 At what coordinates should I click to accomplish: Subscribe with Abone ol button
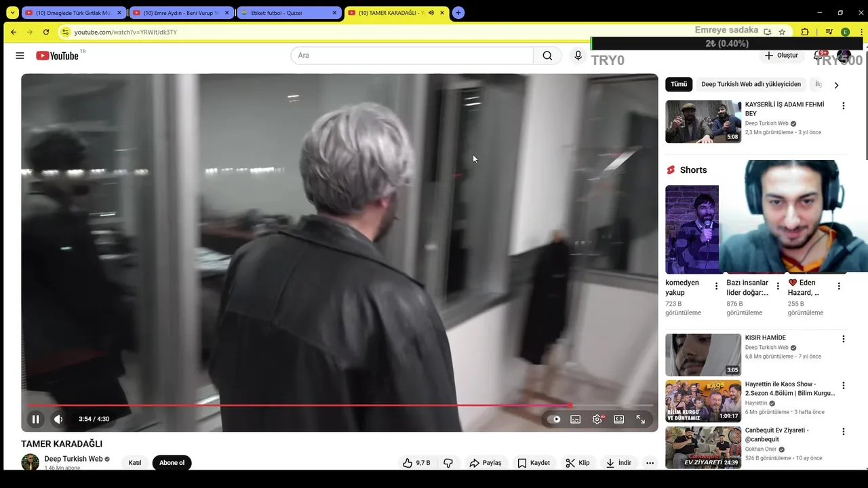click(x=172, y=463)
